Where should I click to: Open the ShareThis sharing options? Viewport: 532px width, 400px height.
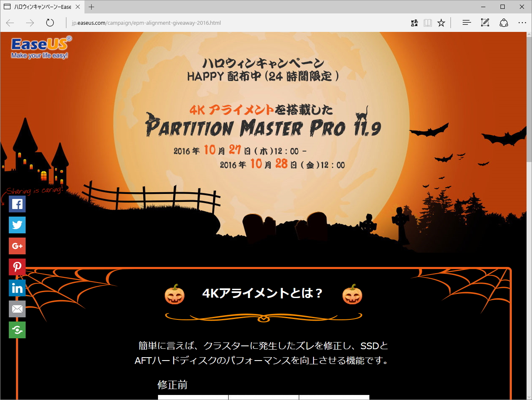17,330
